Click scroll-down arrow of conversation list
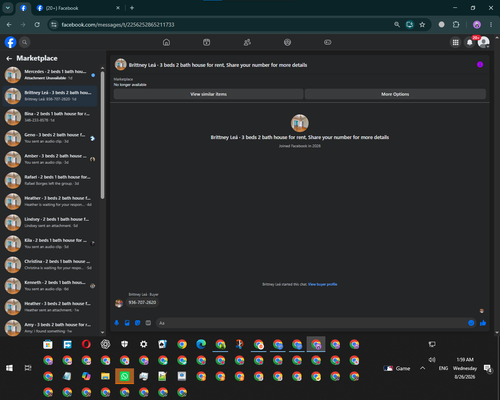This screenshot has height=400, width=500. [x=102, y=332]
